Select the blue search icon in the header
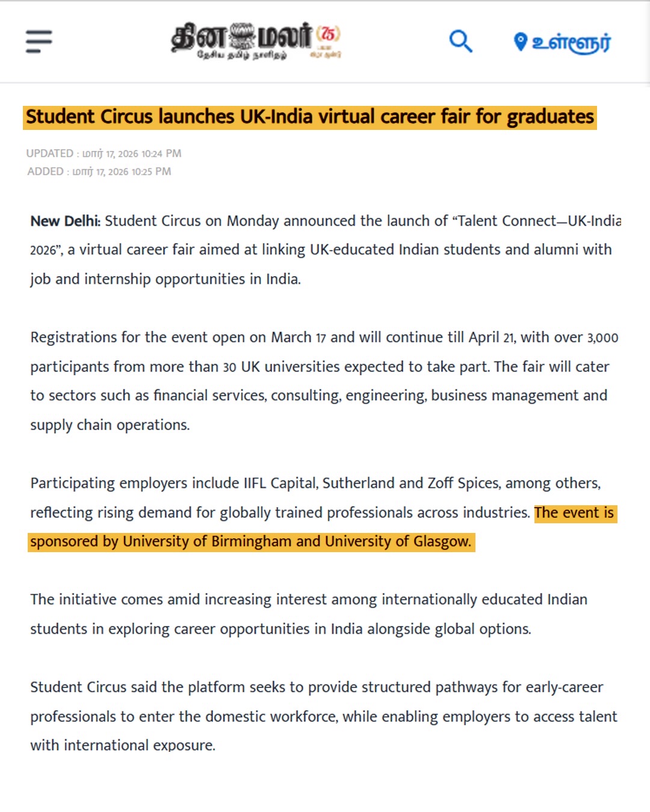This screenshot has height=812, width=650. [460, 41]
